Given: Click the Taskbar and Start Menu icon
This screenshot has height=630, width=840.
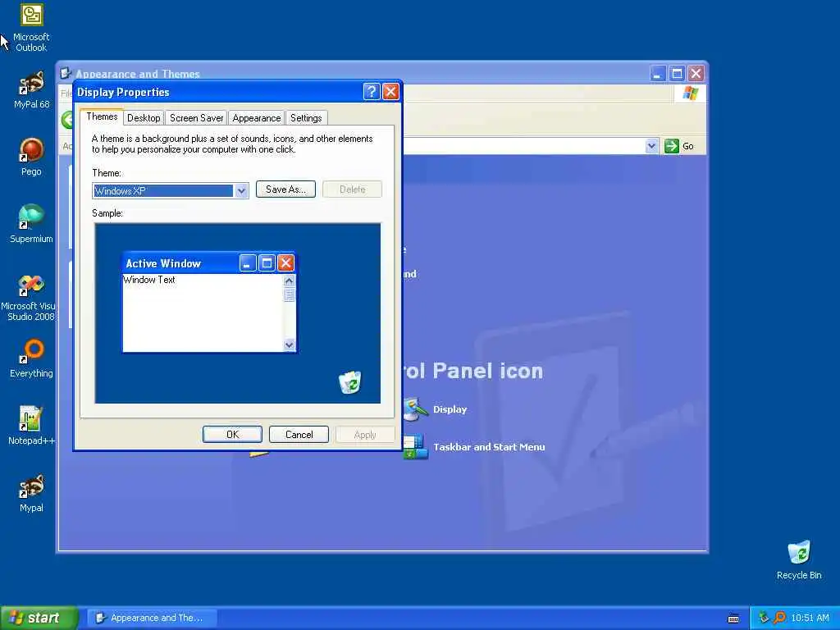Looking at the screenshot, I should [416, 447].
